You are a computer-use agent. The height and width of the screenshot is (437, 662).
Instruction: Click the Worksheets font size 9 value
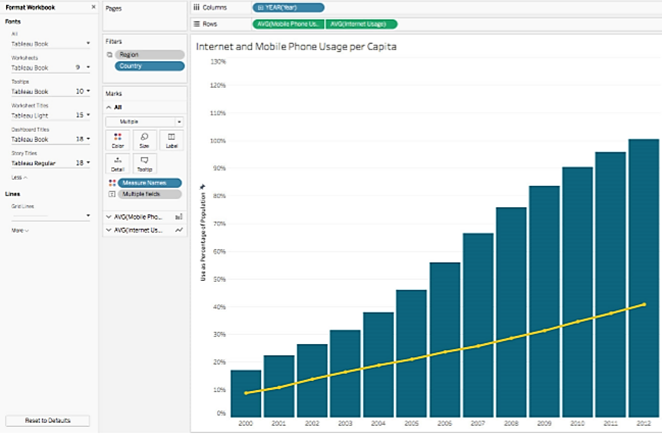78,67
